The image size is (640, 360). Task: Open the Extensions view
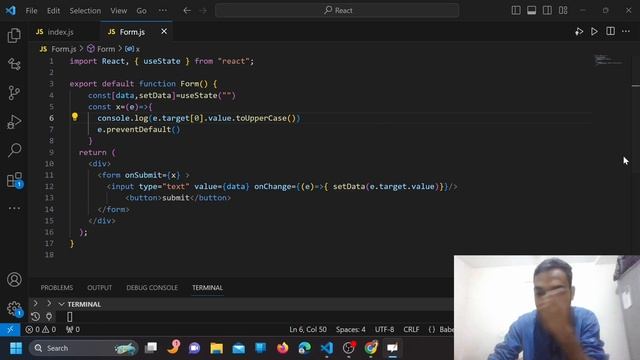14,180
